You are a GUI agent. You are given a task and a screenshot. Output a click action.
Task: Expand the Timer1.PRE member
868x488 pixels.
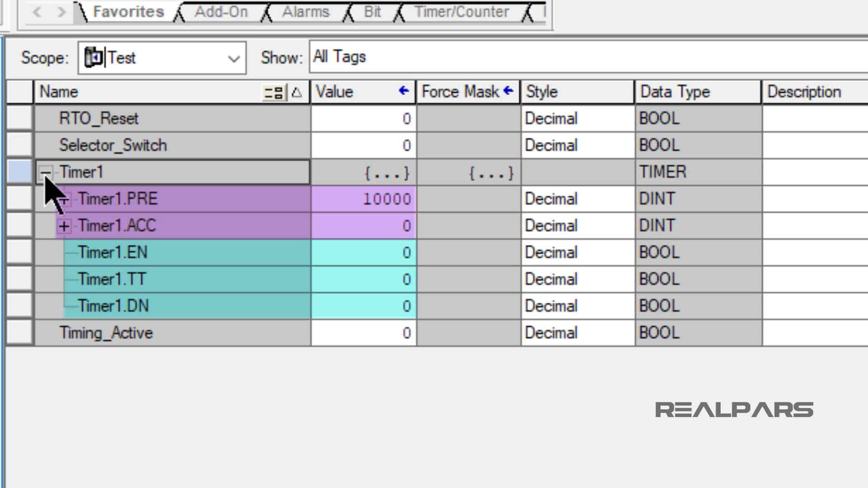(x=65, y=199)
